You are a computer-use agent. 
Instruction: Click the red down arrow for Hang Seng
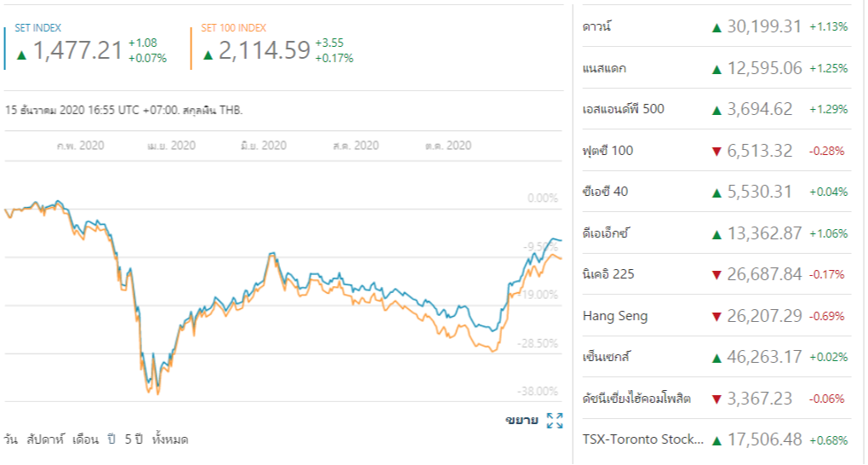point(717,317)
